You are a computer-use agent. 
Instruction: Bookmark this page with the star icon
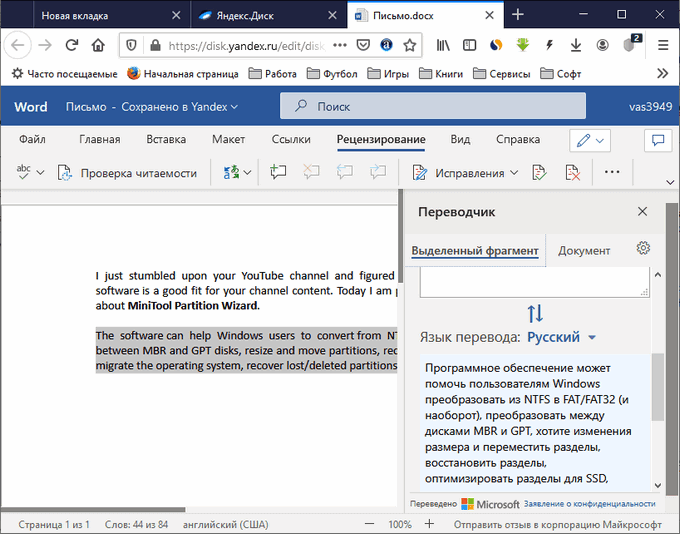click(410, 45)
